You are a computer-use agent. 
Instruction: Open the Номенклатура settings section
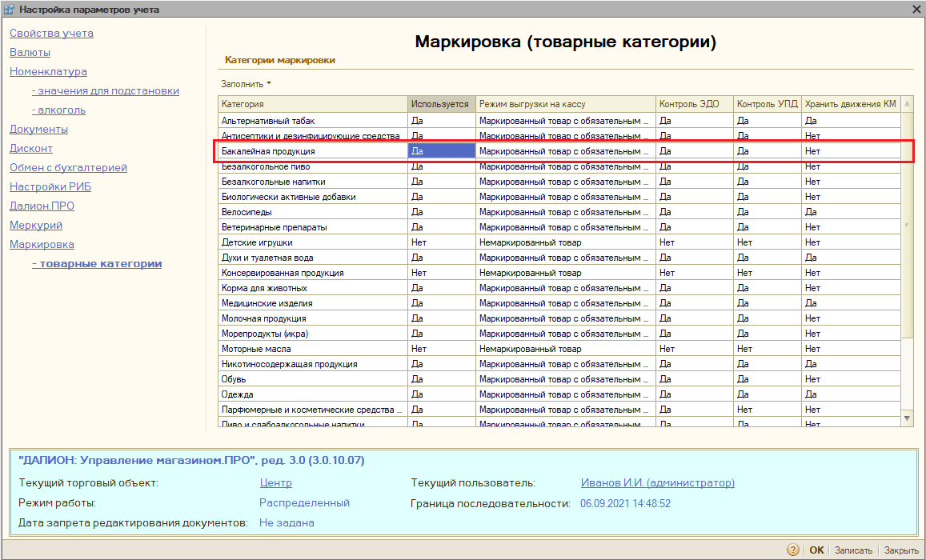point(48,72)
